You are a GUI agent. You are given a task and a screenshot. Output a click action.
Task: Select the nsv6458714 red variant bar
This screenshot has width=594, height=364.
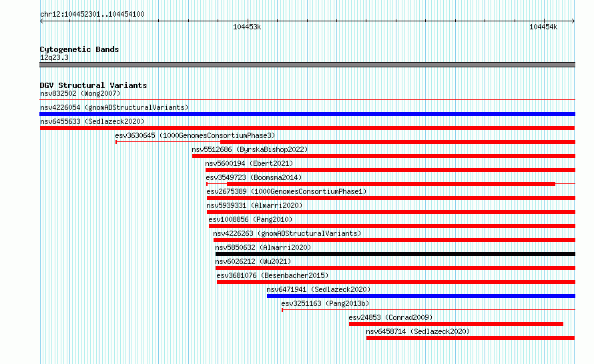[x=471, y=338]
